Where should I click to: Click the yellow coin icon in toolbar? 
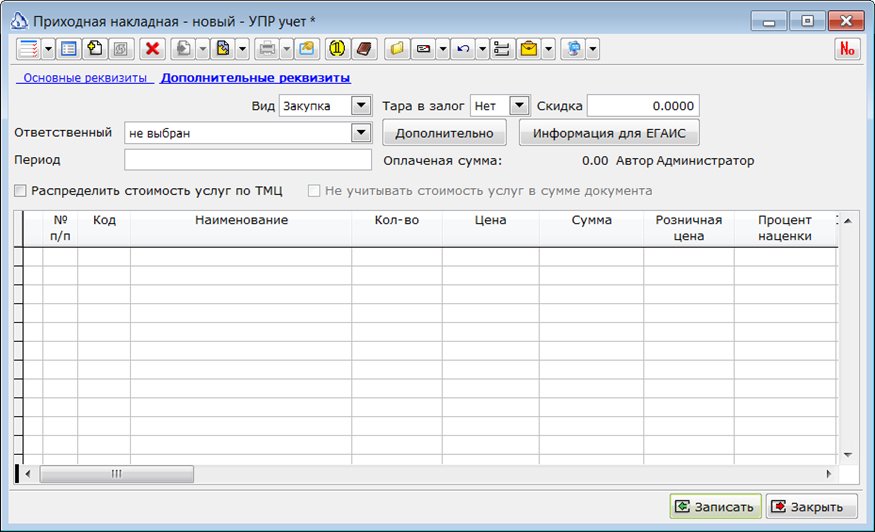(x=337, y=49)
